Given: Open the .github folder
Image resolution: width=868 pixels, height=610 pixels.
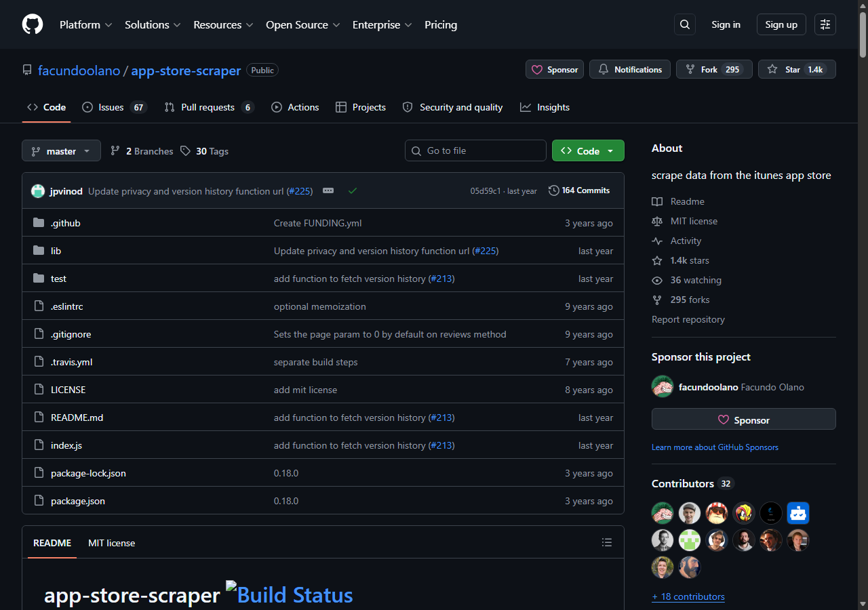Looking at the screenshot, I should pos(66,223).
